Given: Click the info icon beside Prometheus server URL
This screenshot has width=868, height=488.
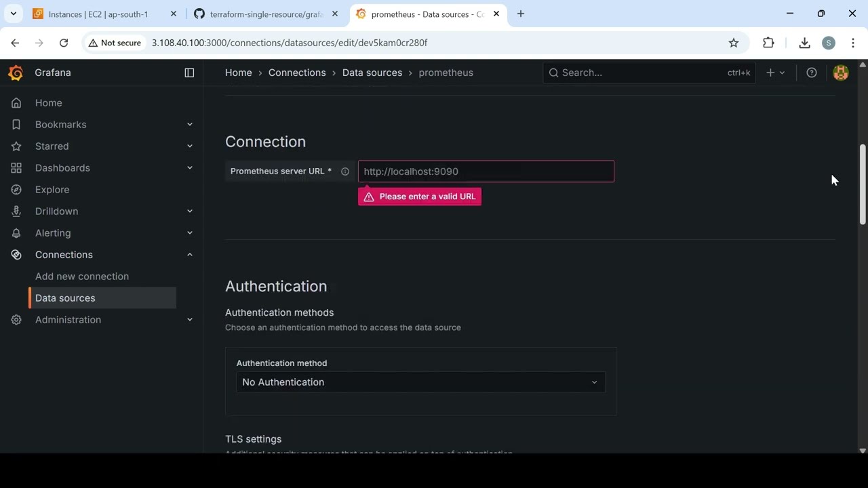Looking at the screenshot, I should click(x=345, y=171).
